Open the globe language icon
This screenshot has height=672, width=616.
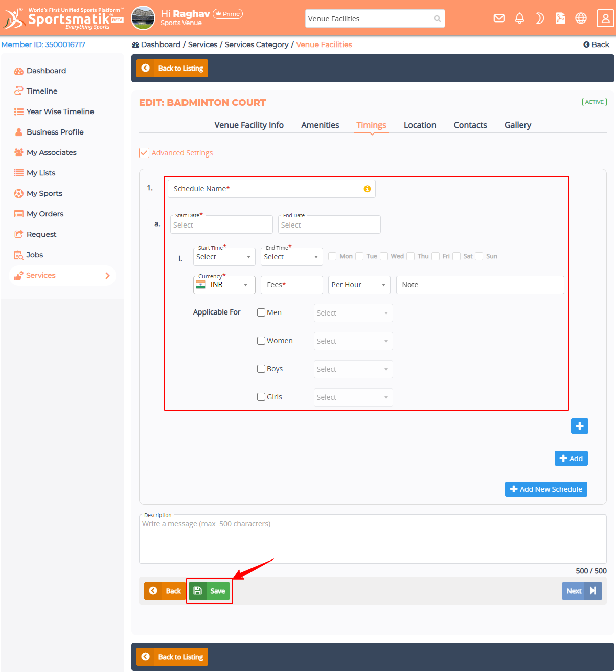click(x=581, y=18)
